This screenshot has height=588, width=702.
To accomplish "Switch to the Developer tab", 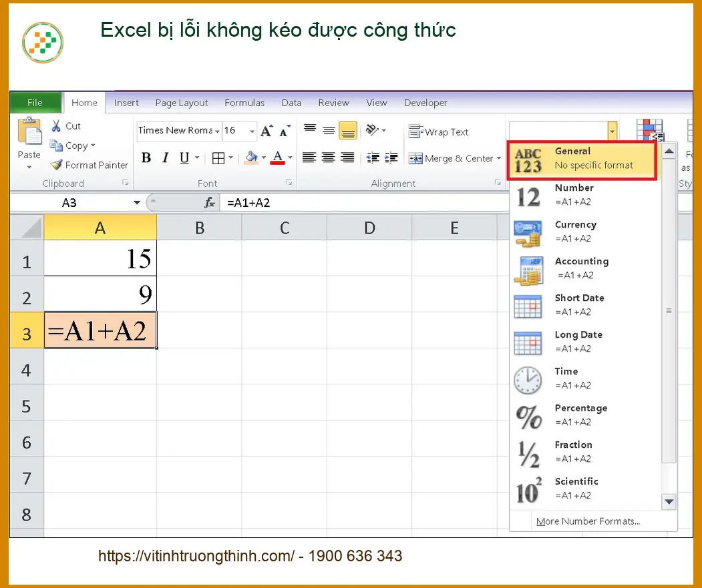I will (425, 103).
